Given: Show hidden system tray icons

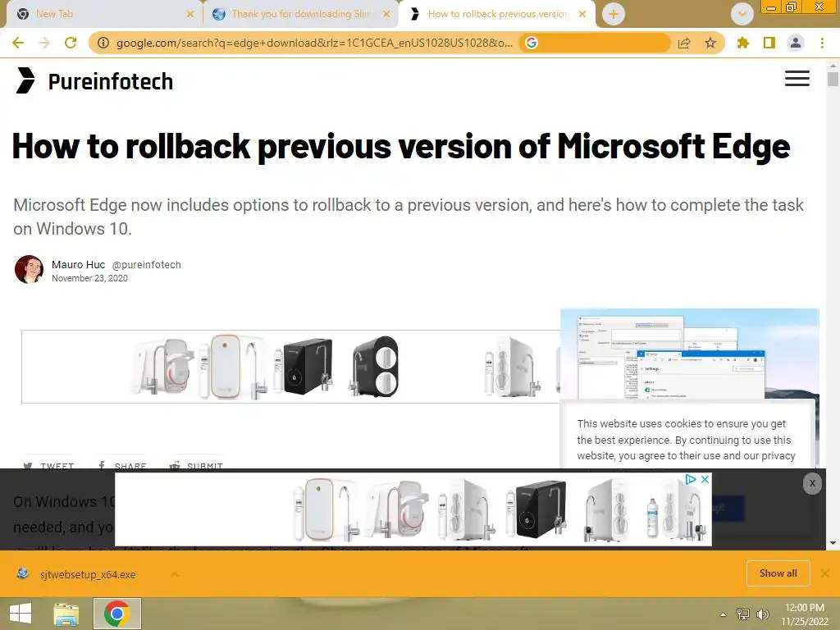Looking at the screenshot, I should click(724, 614).
